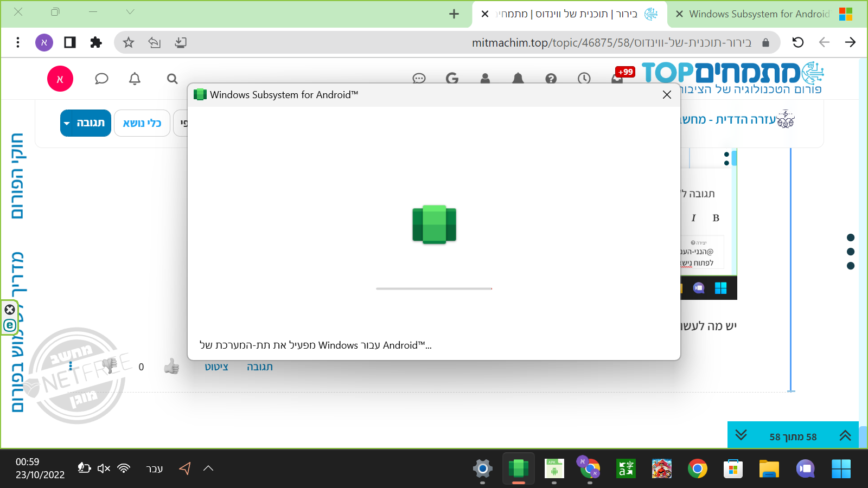868x488 pixels.
Task: Open the purple profile avatar in browser toolbar
Action: [44, 42]
